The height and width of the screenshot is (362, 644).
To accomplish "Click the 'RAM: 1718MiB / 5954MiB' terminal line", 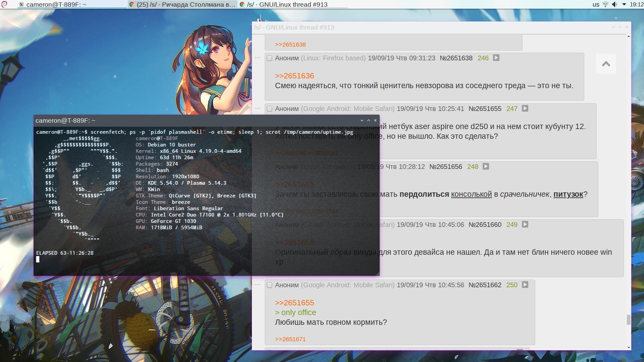I will (169, 228).
